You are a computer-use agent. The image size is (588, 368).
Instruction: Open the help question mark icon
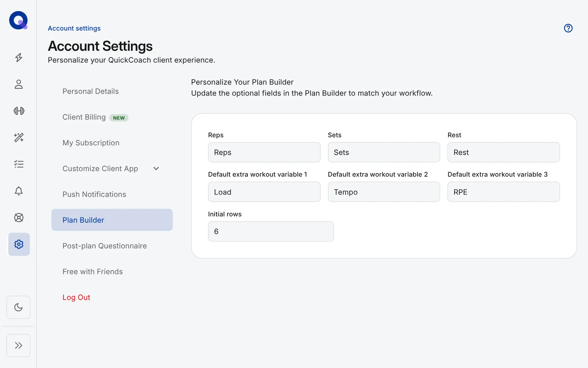click(x=568, y=28)
